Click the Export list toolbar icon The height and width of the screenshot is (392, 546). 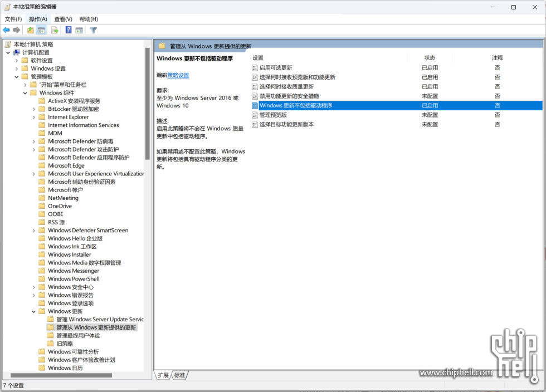[x=55, y=30]
